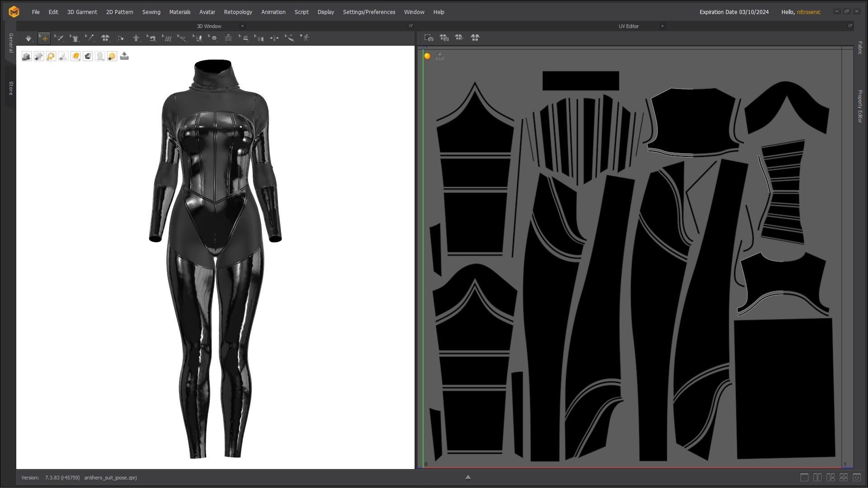This screenshot has height=488, width=868.
Task: Open the Store side tab
Action: click(x=10, y=88)
